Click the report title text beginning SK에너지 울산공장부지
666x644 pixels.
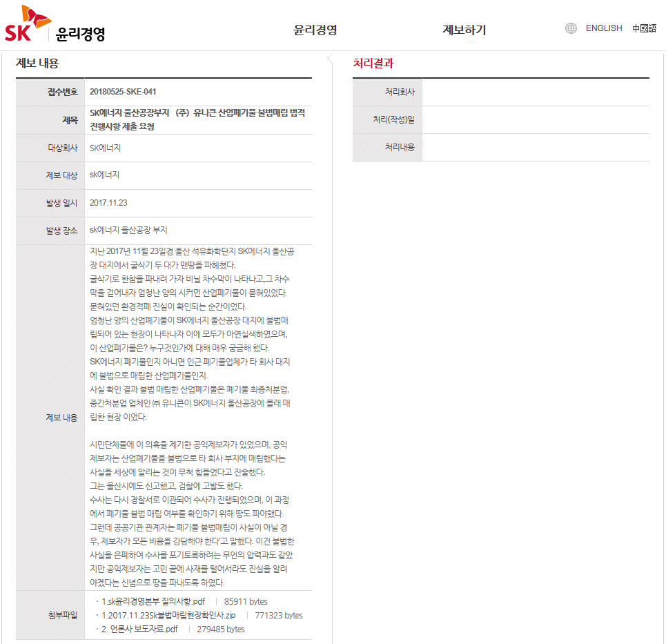coord(197,119)
